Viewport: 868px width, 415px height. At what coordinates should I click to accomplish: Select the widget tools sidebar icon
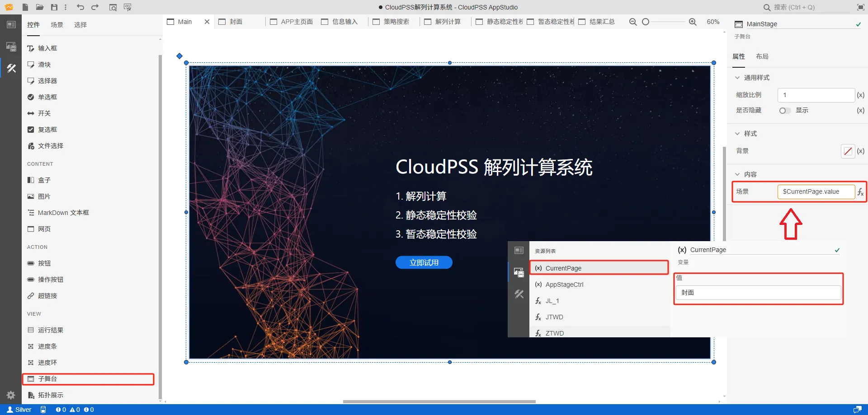[11, 68]
